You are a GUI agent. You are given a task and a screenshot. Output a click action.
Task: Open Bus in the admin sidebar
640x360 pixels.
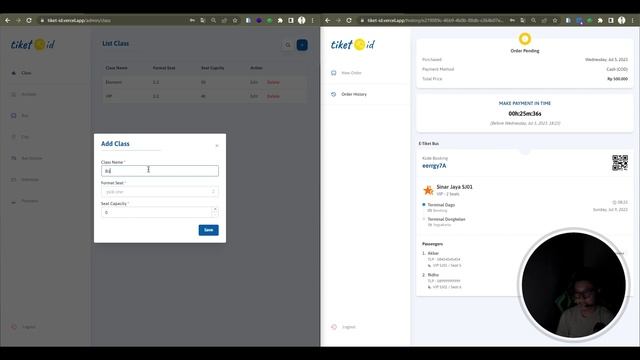24,116
